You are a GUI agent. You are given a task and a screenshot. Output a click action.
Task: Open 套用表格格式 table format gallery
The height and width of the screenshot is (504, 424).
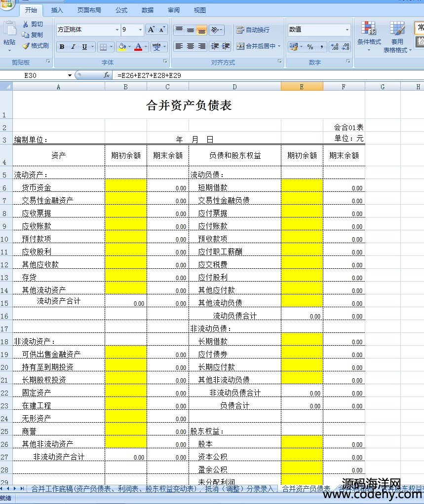tap(397, 36)
